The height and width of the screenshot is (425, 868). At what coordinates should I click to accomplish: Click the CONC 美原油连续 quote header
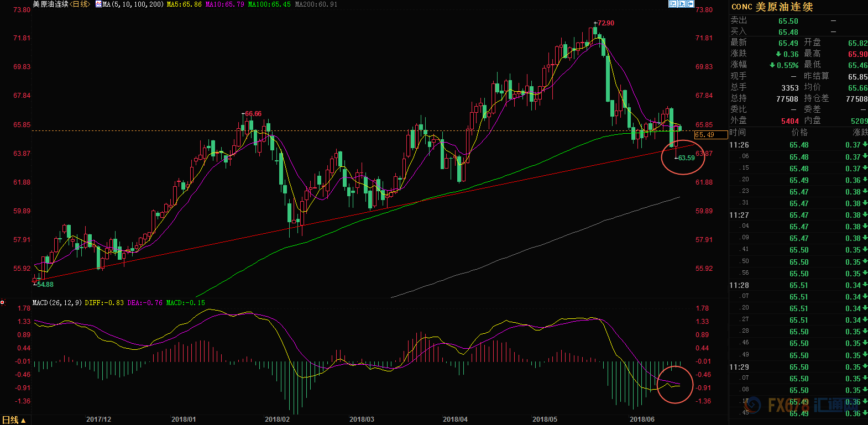[x=772, y=7]
